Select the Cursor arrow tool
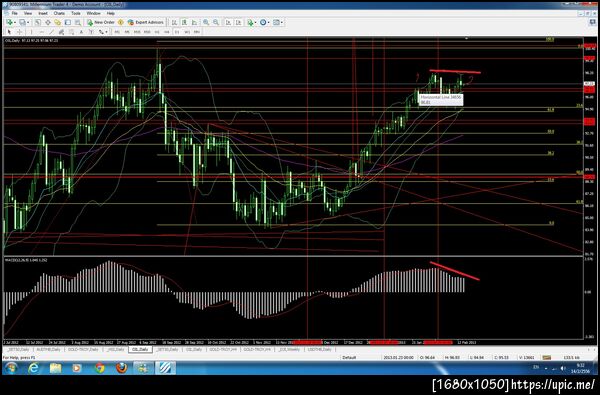The image size is (600, 395). [9, 32]
